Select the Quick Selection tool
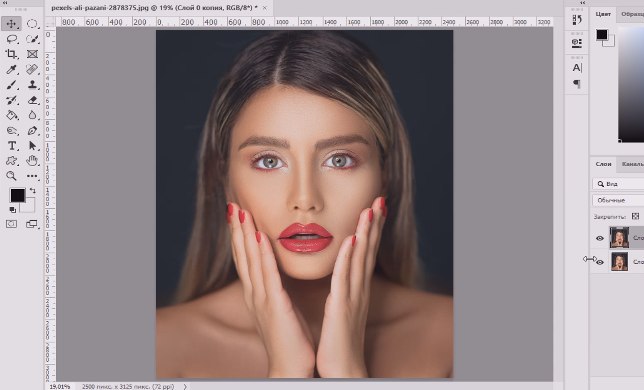 click(32, 39)
